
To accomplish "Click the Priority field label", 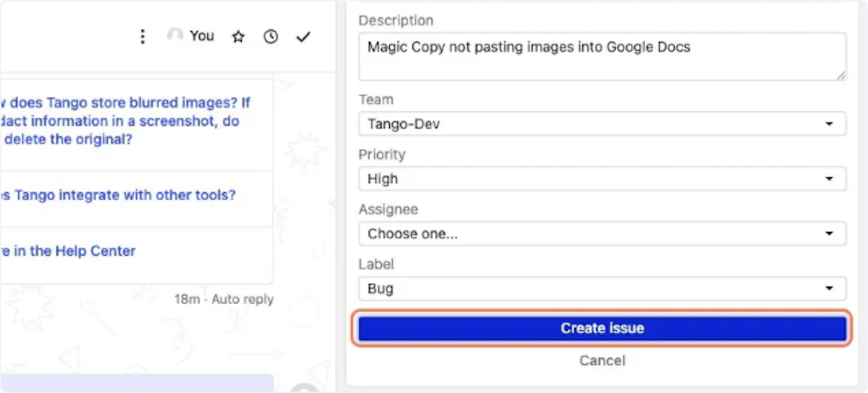I will point(382,155).
